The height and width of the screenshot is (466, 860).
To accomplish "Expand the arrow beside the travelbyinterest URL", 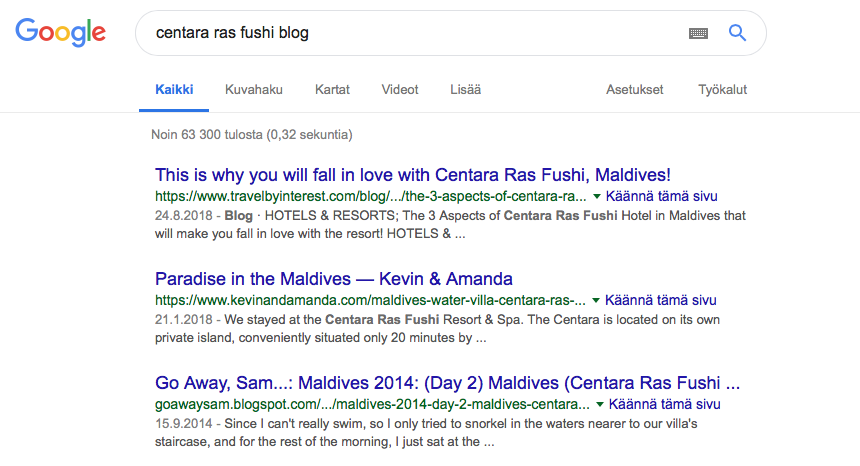I will [x=596, y=196].
